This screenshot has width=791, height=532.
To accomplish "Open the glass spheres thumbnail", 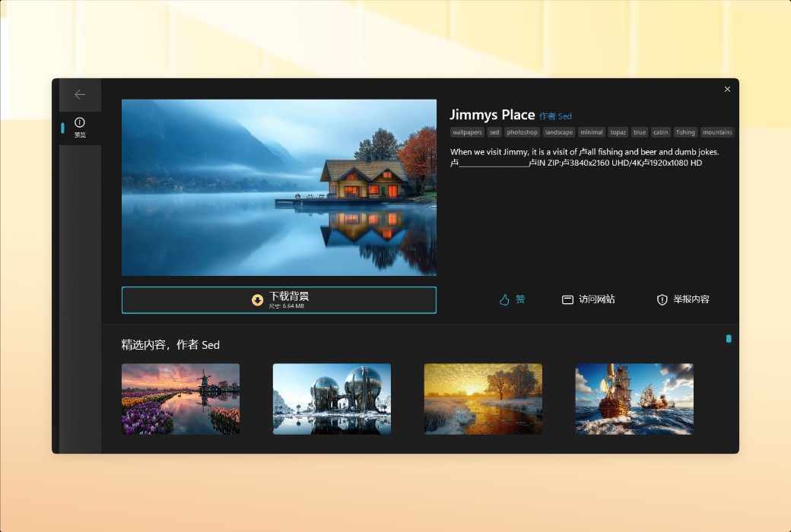I will (x=332, y=398).
